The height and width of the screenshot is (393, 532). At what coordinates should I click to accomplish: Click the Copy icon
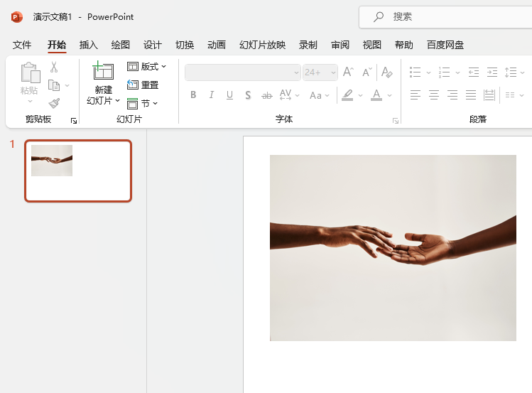(x=54, y=85)
